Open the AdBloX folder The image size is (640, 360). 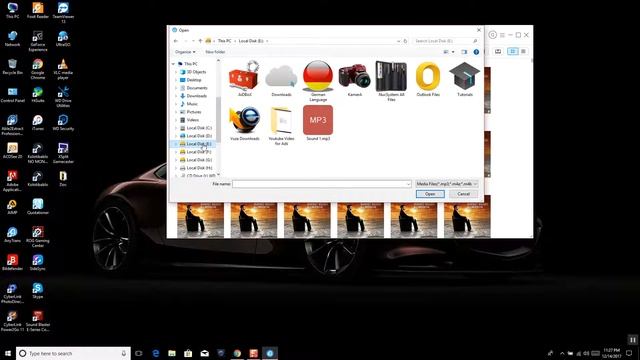point(244,78)
